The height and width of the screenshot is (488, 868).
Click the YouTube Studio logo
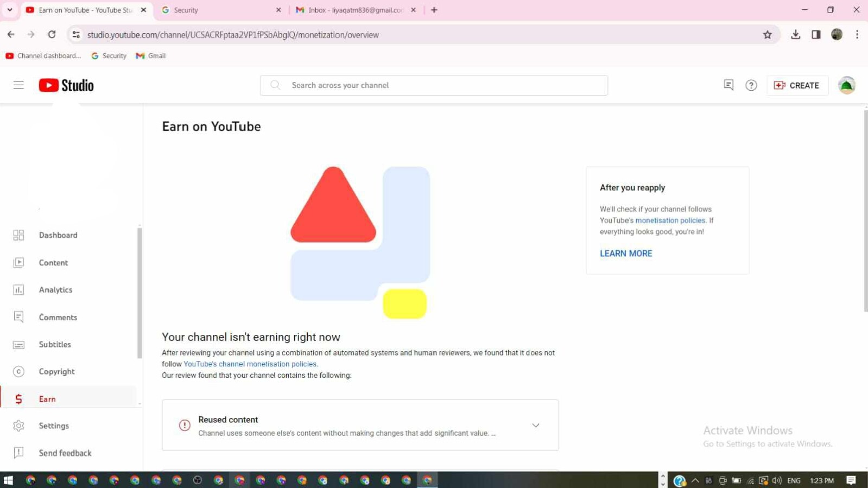click(66, 85)
